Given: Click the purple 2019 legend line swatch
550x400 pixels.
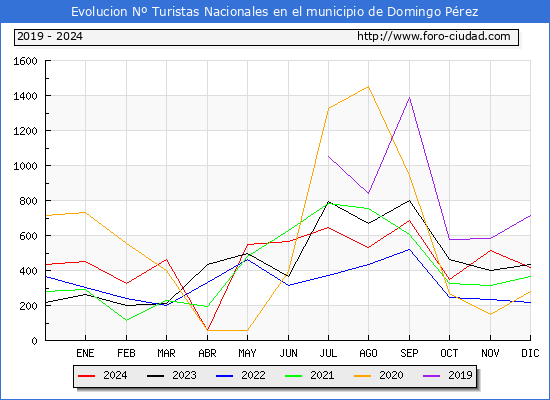Looking at the screenshot, I should (431, 376).
